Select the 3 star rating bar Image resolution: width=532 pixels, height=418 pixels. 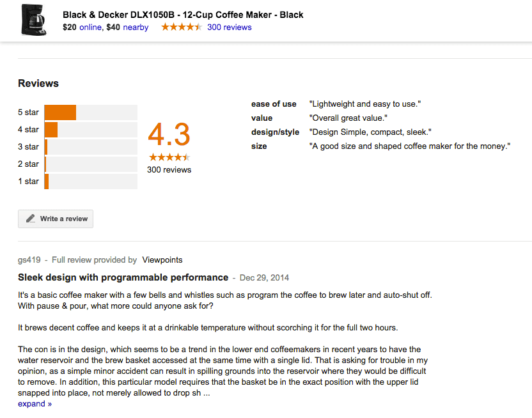coord(90,147)
